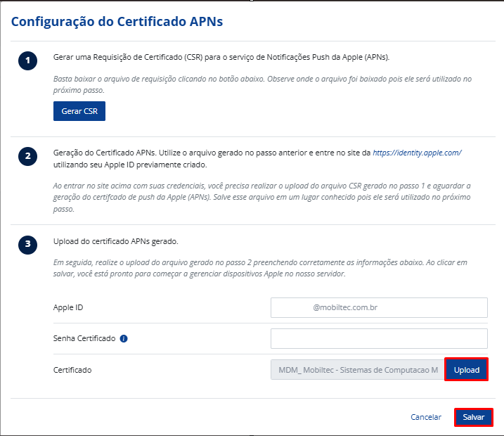This screenshot has width=504, height=436.
Task: Focus the Apple ID input field
Action: point(379,307)
